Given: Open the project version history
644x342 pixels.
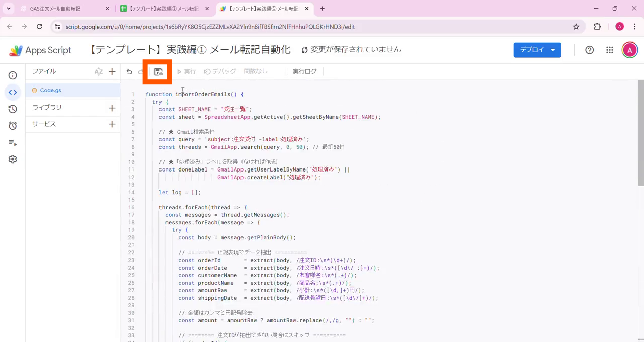Looking at the screenshot, I should click(12, 109).
